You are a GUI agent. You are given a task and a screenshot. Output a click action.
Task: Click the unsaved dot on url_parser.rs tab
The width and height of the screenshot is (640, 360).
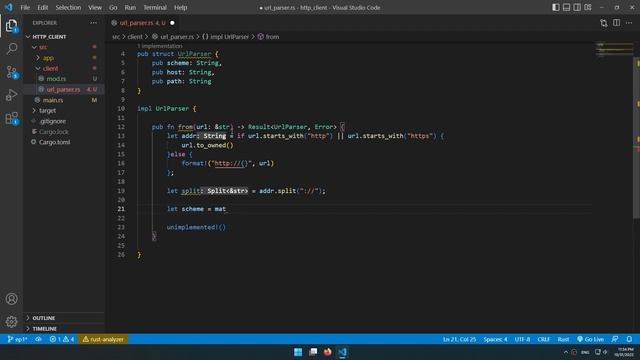[172, 23]
